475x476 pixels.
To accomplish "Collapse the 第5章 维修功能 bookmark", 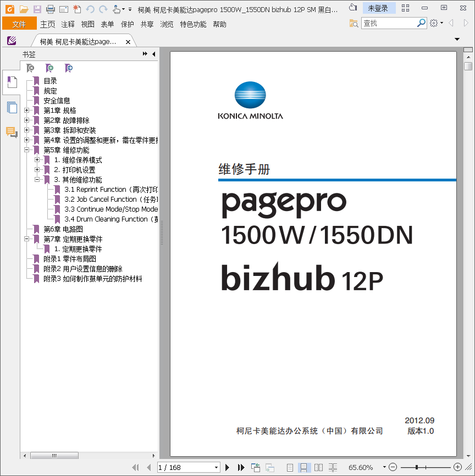I will click(27, 150).
